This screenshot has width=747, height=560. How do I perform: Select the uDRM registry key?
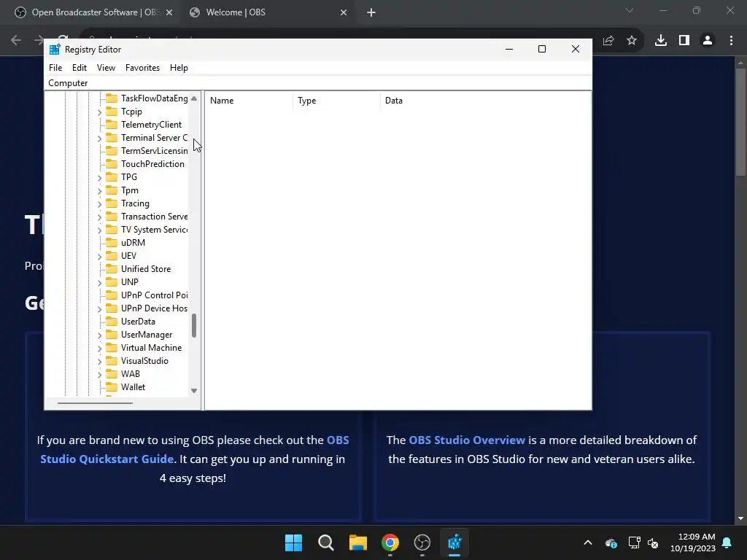(133, 242)
